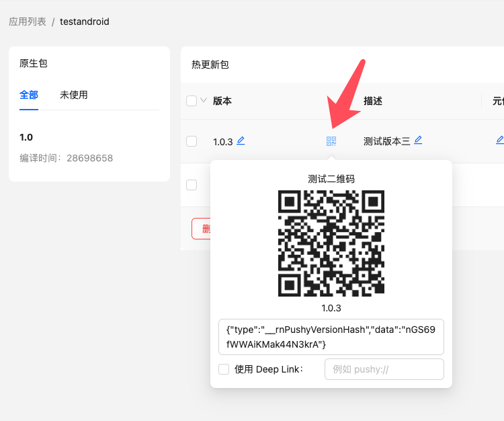This screenshot has height=421, width=504.
Task: Toggle the select-all checkbox in table header
Action: click(x=192, y=101)
